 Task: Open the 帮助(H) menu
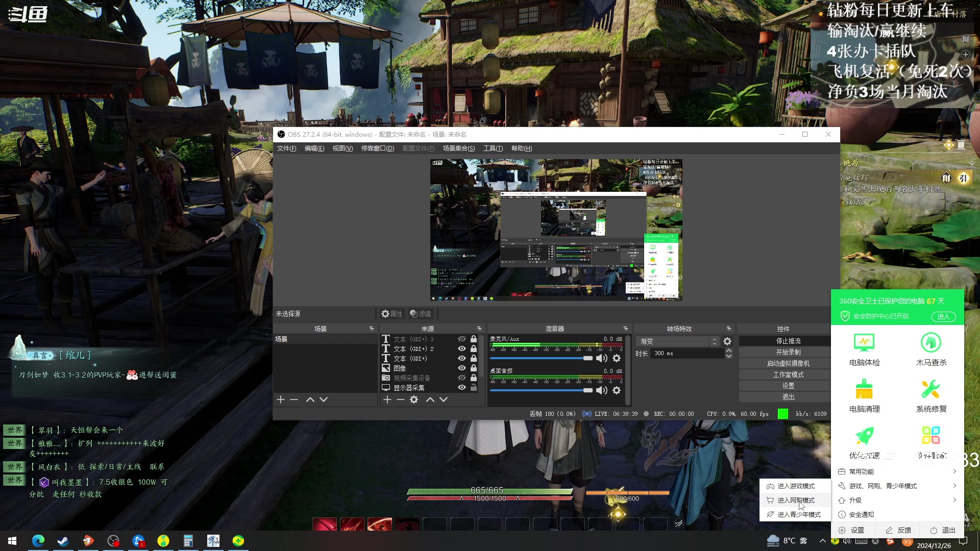[x=522, y=148]
